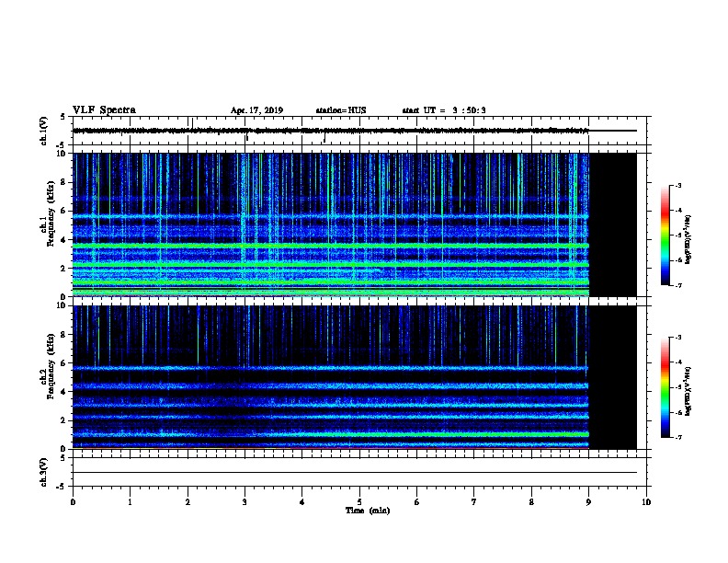The width and height of the screenshot is (728, 563).
Task: Click the ch.1 "Frequency (kHz)" axis label
Action: tap(51, 213)
